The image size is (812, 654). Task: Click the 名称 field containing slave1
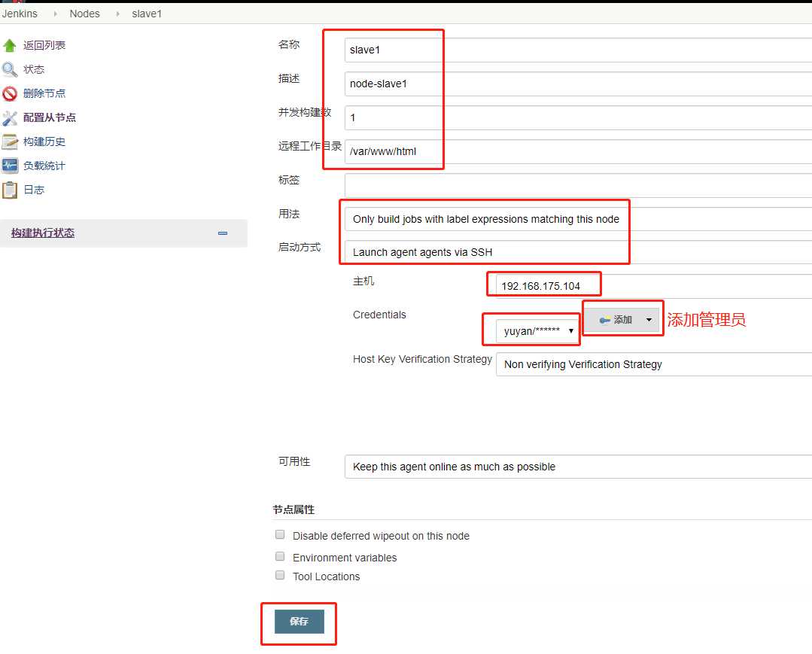tap(578, 50)
